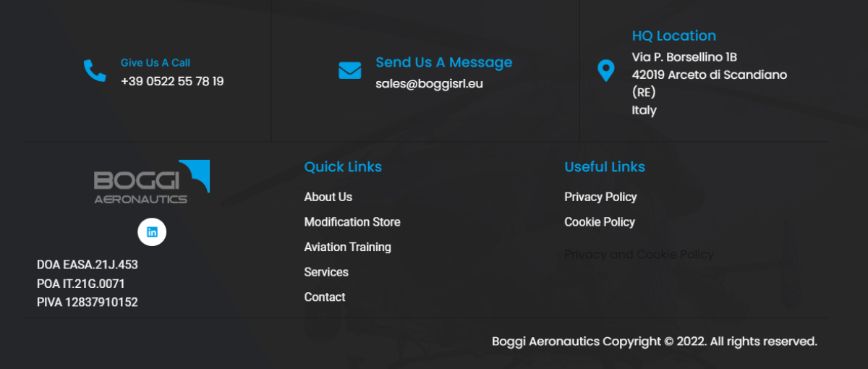Click the DOA EASA.21J.453 text
Viewport: 868px width, 369px height.
pos(87,265)
